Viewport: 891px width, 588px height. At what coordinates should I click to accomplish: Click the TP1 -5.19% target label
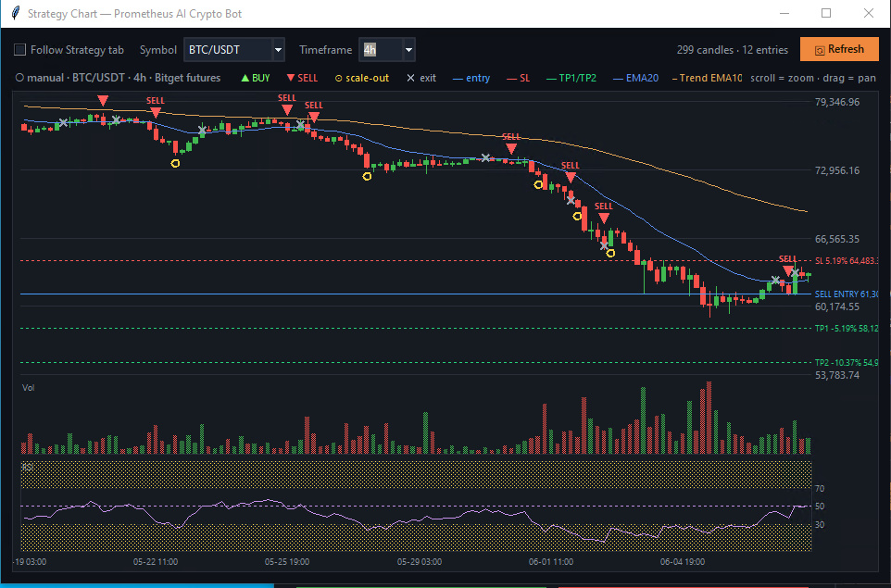click(x=847, y=329)
